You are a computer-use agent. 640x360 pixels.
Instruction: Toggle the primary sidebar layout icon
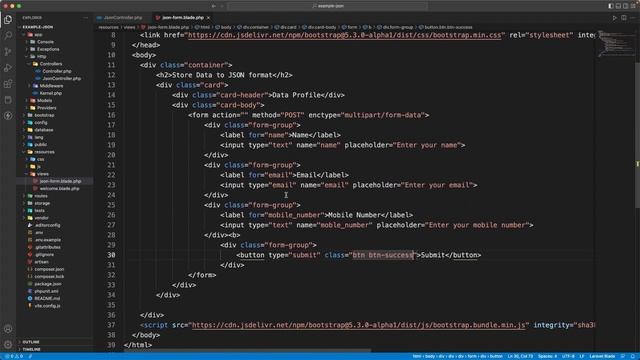pos(611,6)
